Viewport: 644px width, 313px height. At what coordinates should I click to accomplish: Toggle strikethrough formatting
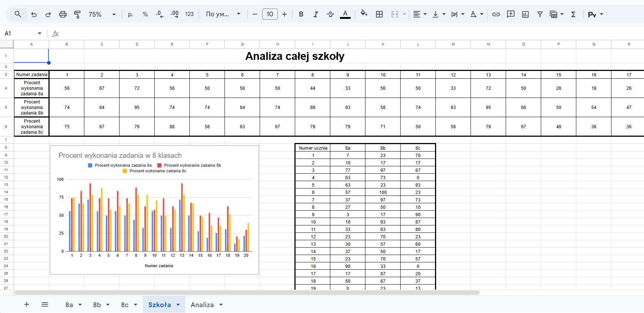330,14
